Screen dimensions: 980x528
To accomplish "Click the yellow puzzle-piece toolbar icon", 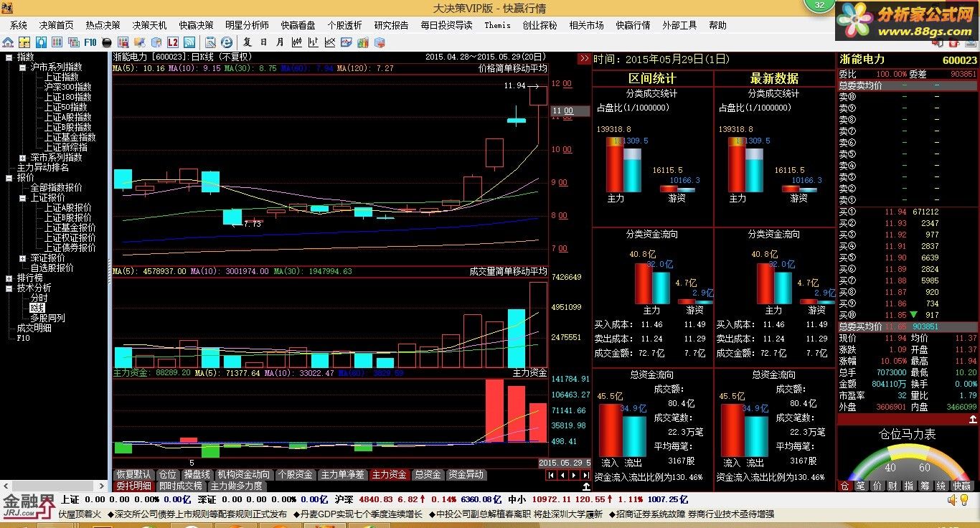I will point(24,42).
